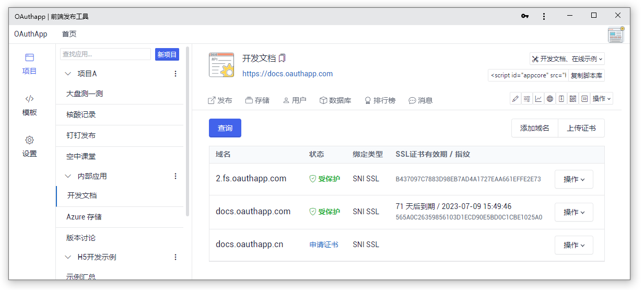Click the SSL证书有效期 / 指纹 column header
Screen dimensions: 644x290
click(x=432, y=154)
